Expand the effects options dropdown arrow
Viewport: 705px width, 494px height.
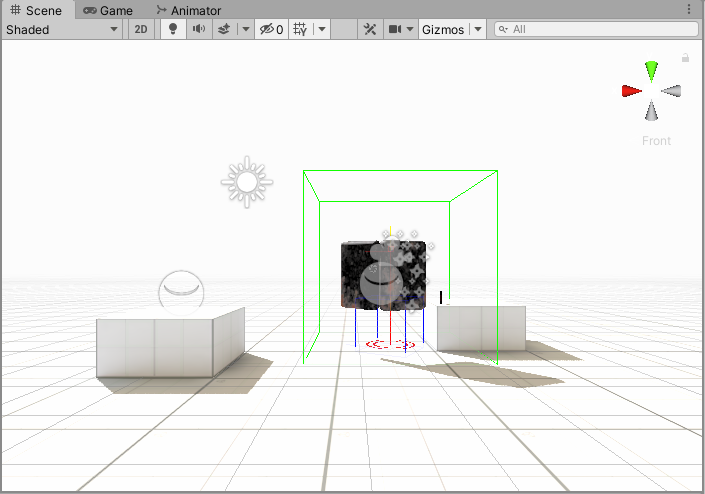pos(246,29)
